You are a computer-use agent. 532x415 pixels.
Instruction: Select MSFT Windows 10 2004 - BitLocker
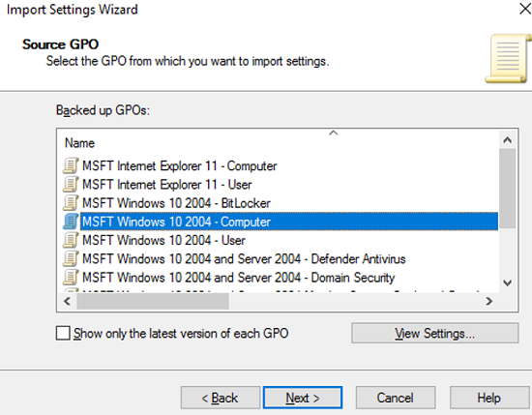click(x=176, y=203)
